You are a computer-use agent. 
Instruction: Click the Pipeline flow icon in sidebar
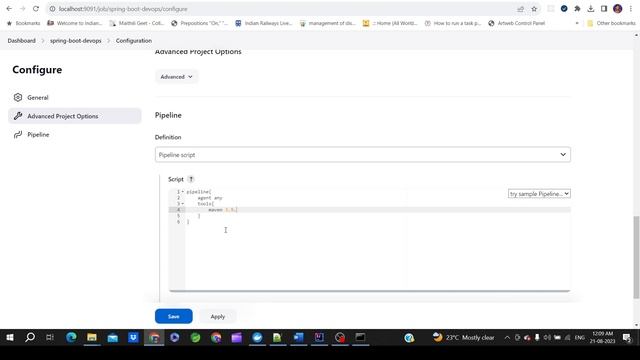click(x=18, y=135)
